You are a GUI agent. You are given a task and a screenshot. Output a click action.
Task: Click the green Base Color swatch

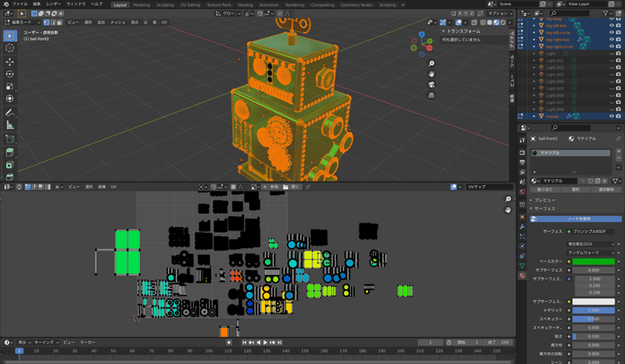tap(594, 262)
